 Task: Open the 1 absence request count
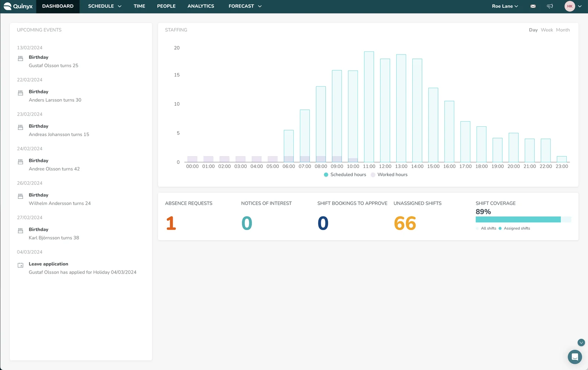click(x=171, y=223)
